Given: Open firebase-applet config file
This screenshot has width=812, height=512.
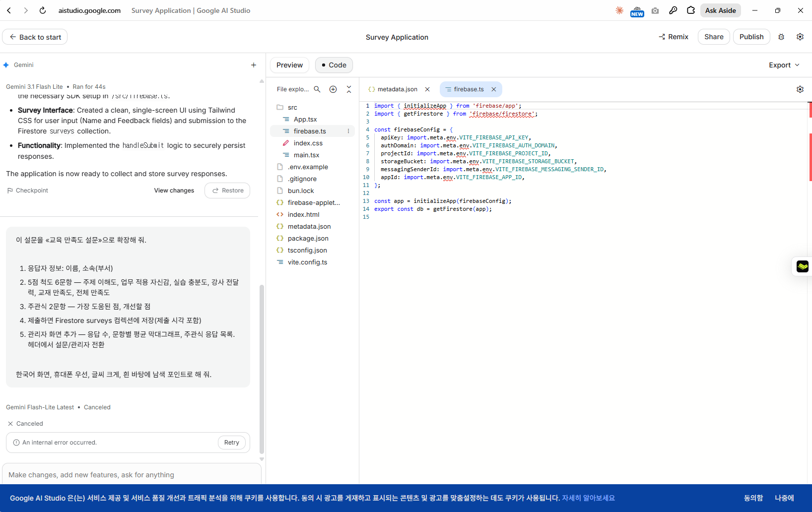Looking at the screenshot, I should click(x=313, y=202).
